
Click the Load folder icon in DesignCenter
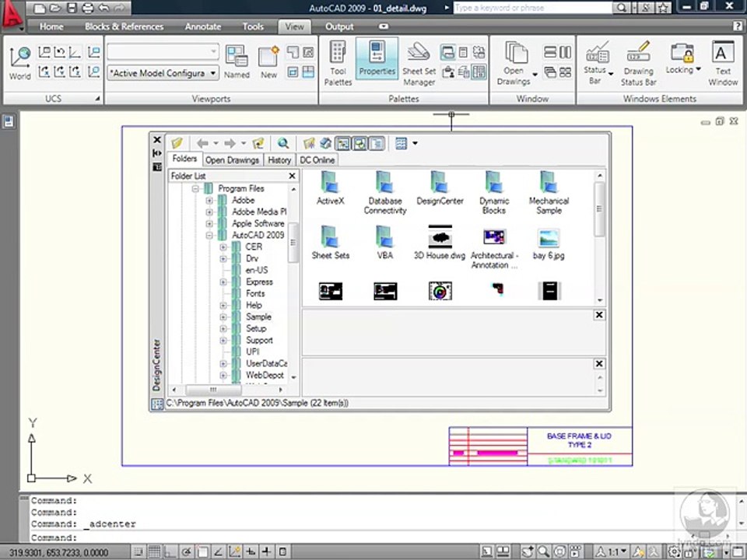177,143
